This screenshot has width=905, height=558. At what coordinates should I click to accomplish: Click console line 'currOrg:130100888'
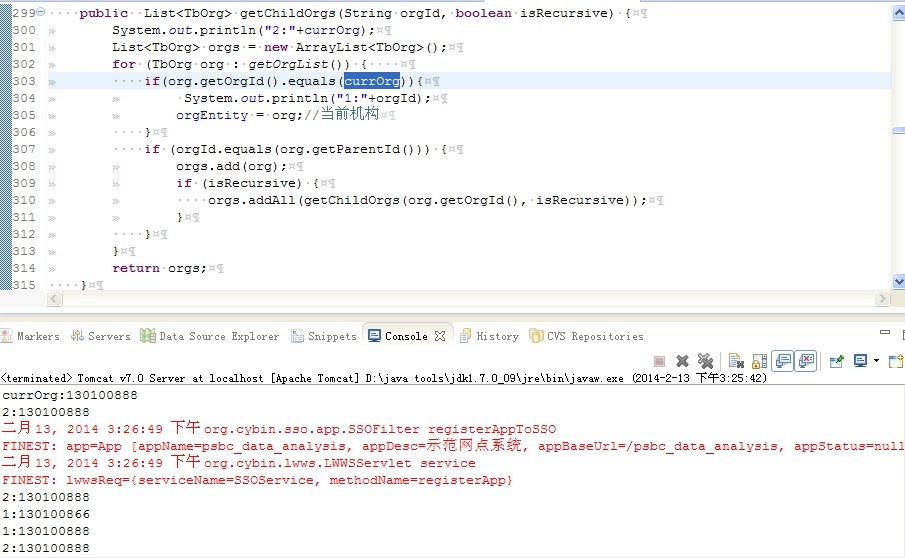70,395
